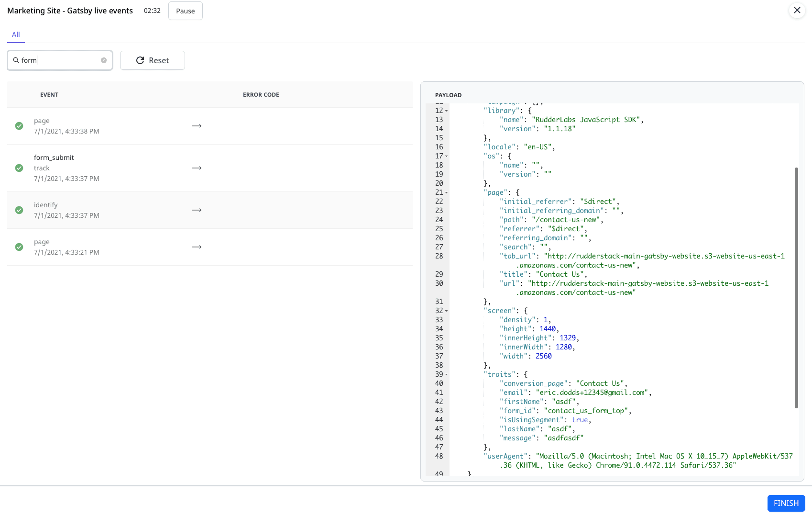Close the live events panel
Screen dimensions: 812x516
coord(797,10)
